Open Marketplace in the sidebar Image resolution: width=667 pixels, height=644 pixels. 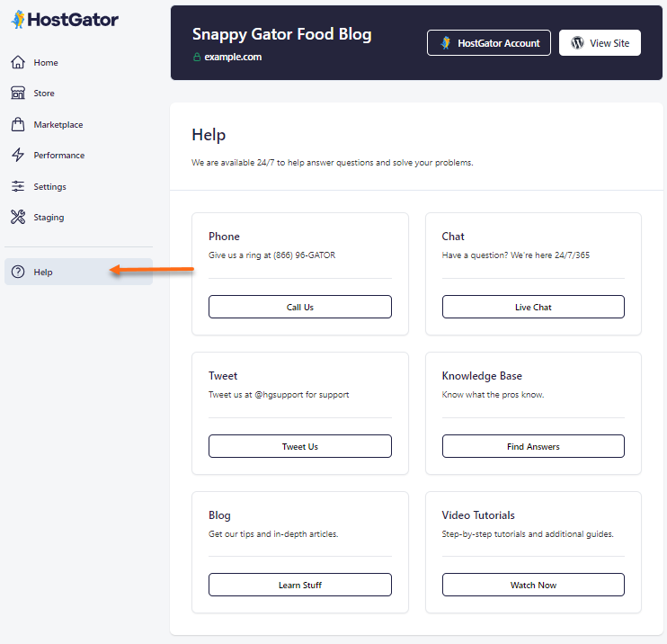[x=78, y=125]
